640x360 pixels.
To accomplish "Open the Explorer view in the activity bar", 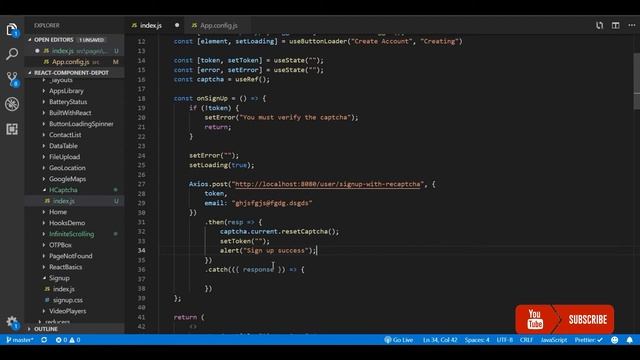I will point(12,30).
